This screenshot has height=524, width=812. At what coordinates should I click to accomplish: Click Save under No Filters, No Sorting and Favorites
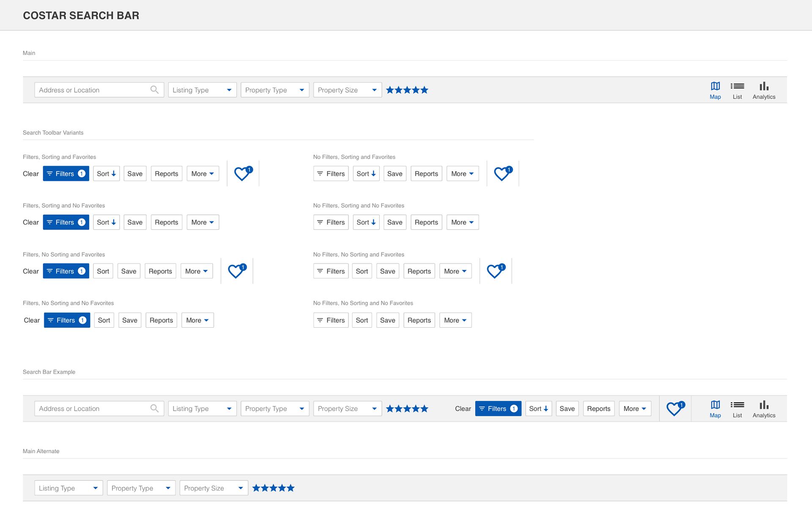coord(387,271)
